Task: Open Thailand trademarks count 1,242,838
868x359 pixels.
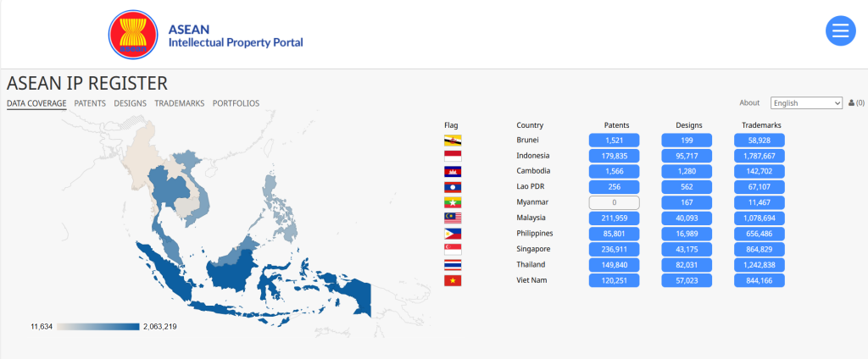Action: [x=759, y=265]
